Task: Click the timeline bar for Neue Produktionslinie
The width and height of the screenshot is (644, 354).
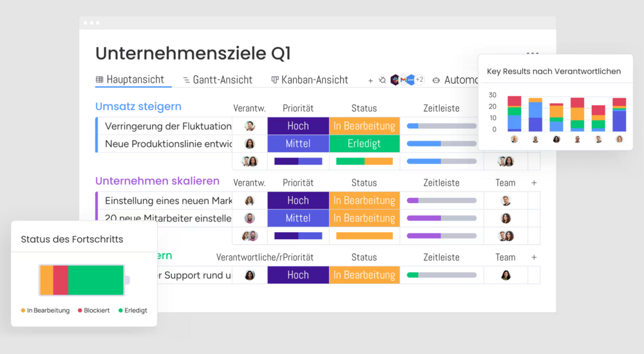Action: click(441, 144)
